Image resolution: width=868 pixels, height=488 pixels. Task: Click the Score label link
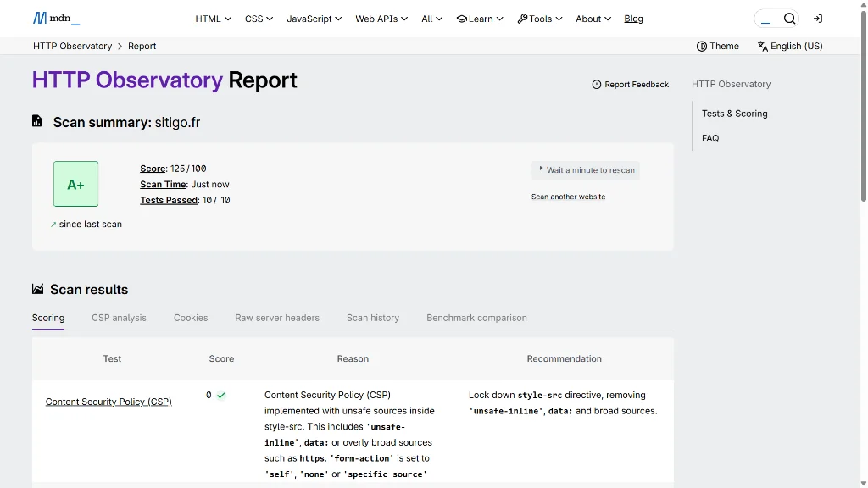click(x=153, y=169)
